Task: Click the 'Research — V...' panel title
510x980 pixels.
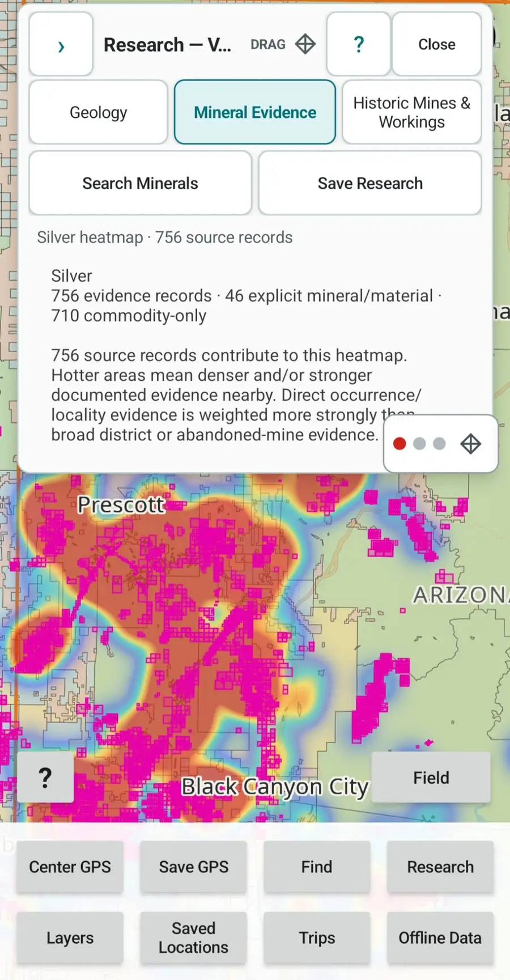Action: [167, 44]
